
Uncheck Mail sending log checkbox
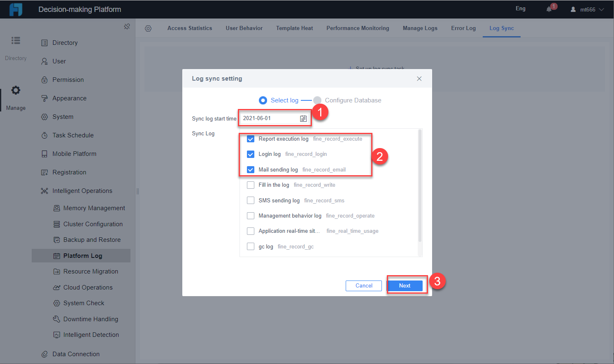(x=251, y=169)
